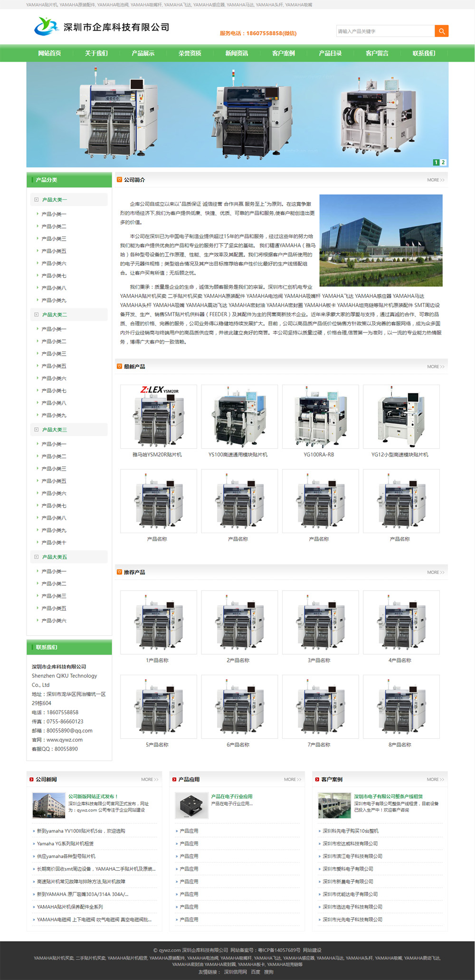Select 产品小类五 under 产品大类一
The height and width of the screenshot is (980, 475).
54,251
